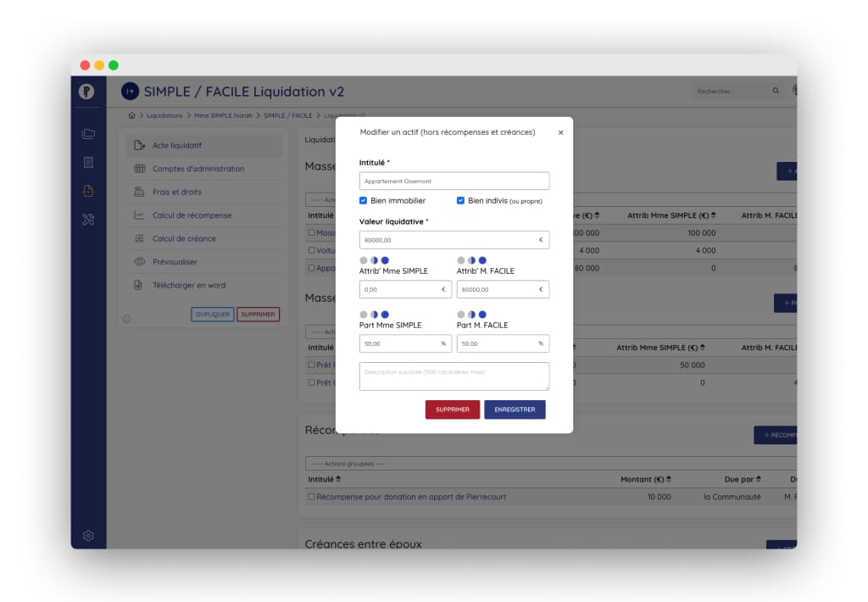Close the Modifier un actif dialog
This screenshot has width=868, height=602.
[x=560, y=132]
